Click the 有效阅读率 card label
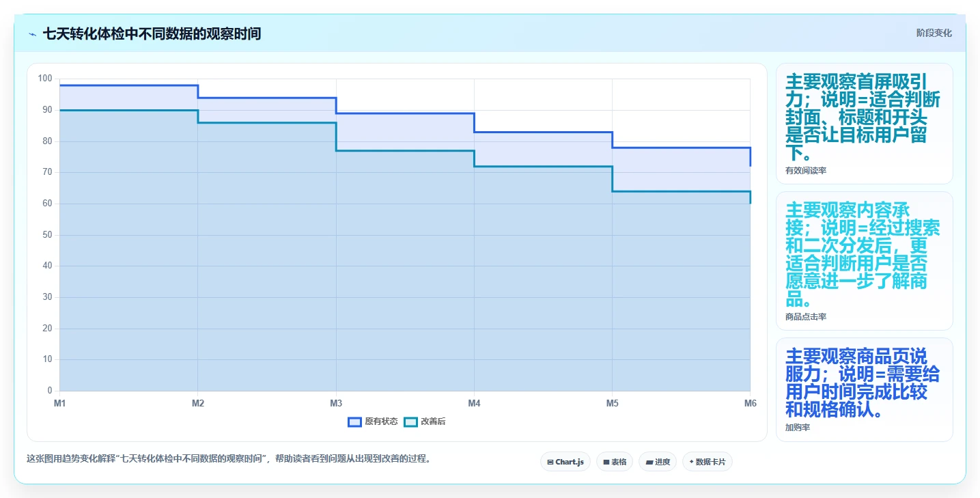The image size is (980, 498). pos(806,171)
